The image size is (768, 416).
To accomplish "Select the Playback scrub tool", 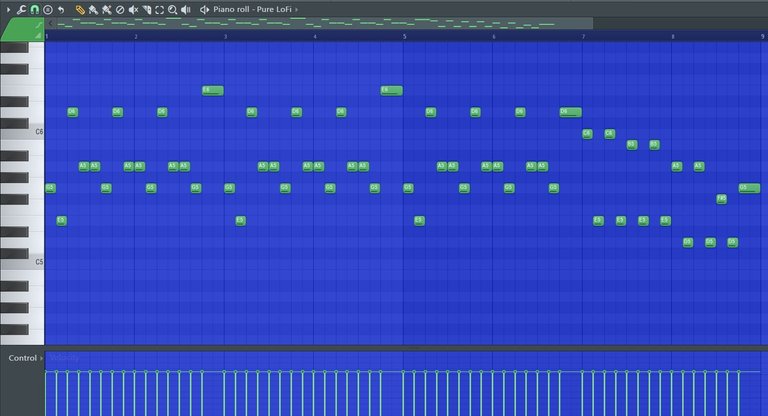I will 186,9.
